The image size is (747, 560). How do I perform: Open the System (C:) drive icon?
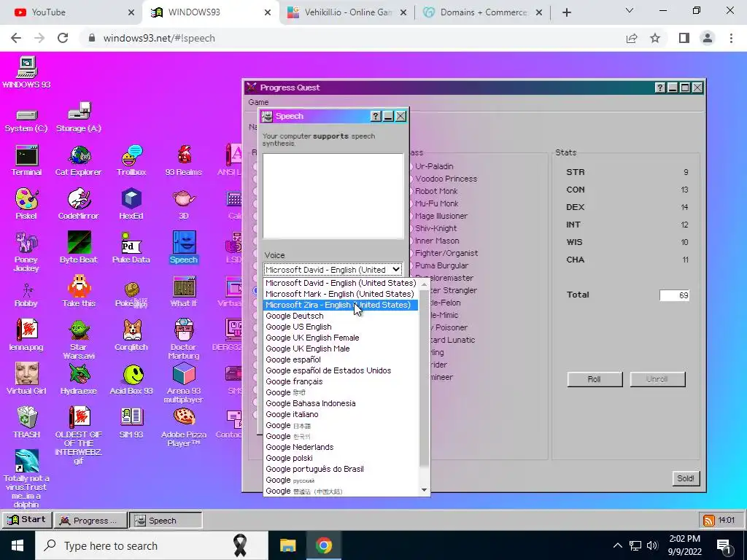pos(26,120)
